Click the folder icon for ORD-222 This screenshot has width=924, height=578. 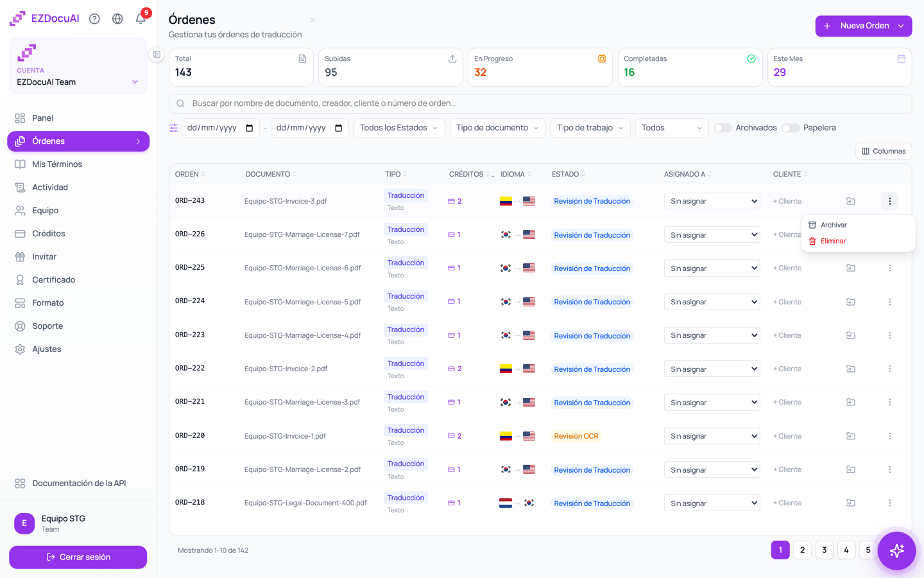pos(850,369)
